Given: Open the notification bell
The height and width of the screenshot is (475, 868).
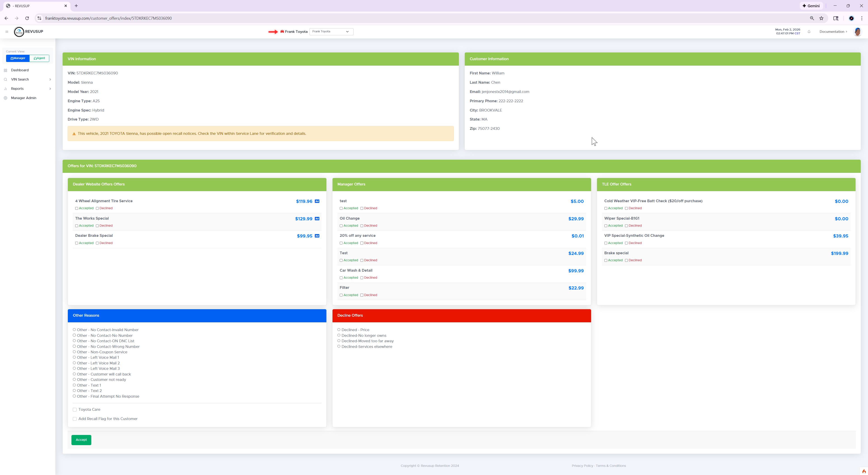Looking at the screenshot, I should pos(809,32).
